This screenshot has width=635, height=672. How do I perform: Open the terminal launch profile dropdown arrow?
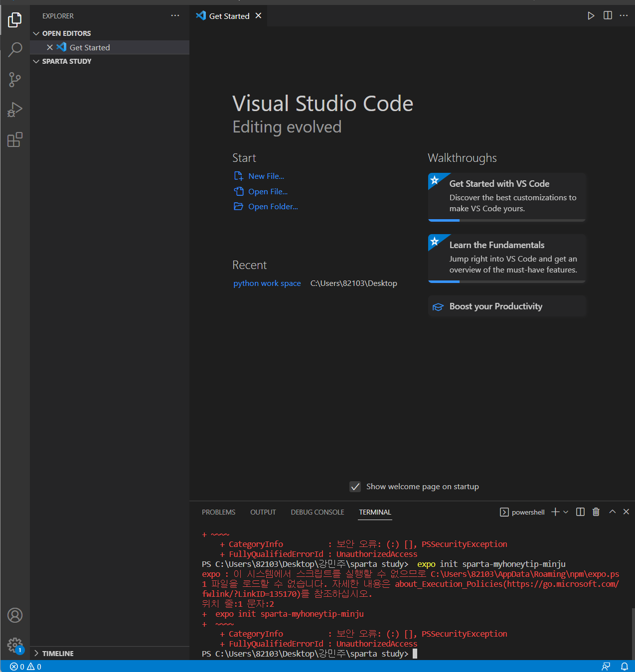(x=566, y=512)
